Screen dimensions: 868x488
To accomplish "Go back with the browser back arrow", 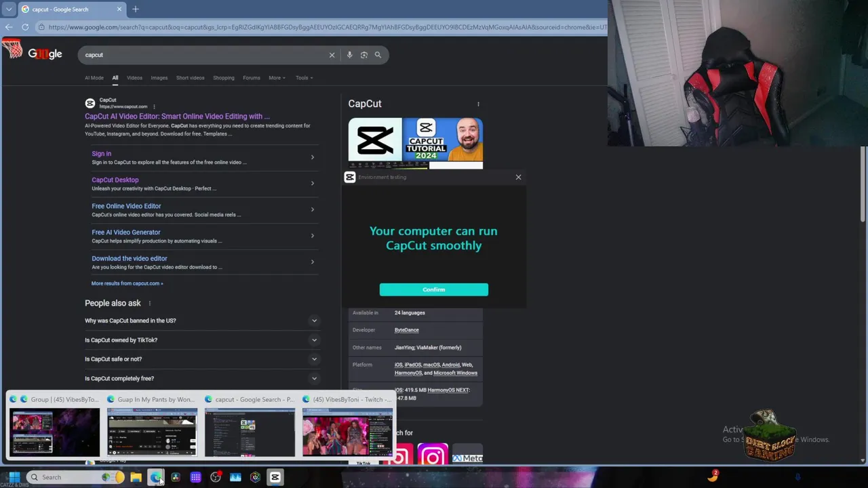I will pyautogui.click(x=8, y=27).
